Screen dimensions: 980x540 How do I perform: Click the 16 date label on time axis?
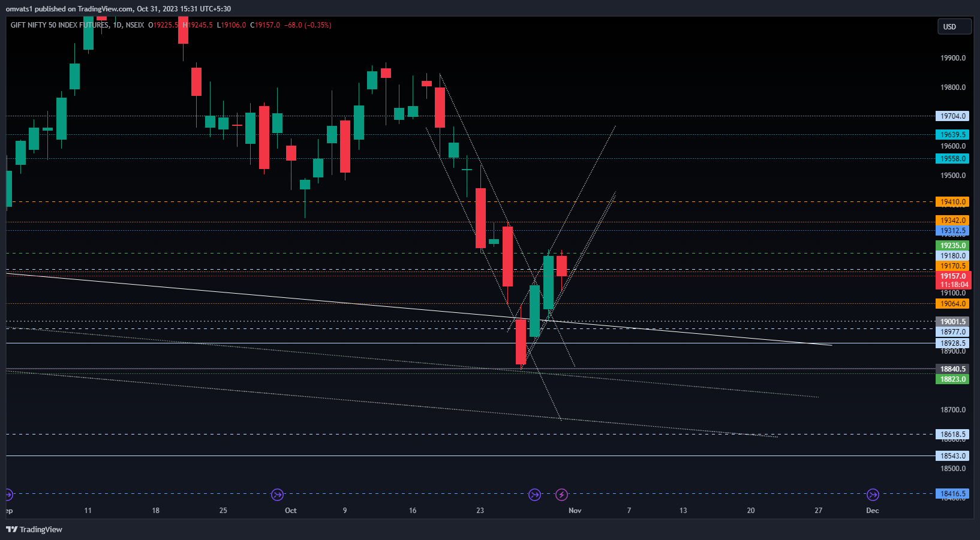pos(413,511)
